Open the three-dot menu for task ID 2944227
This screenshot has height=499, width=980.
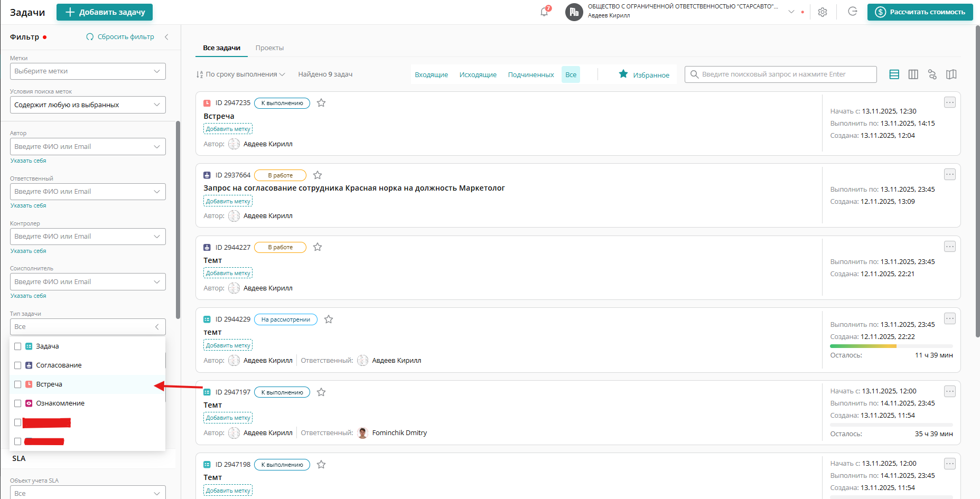tap(950, 247)
